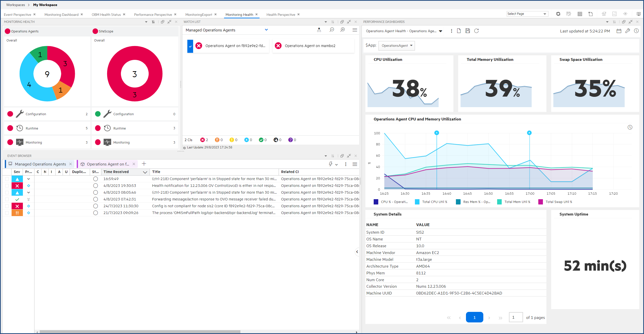Click the zoom-out magnifier in the Watch List

(332, 30)
